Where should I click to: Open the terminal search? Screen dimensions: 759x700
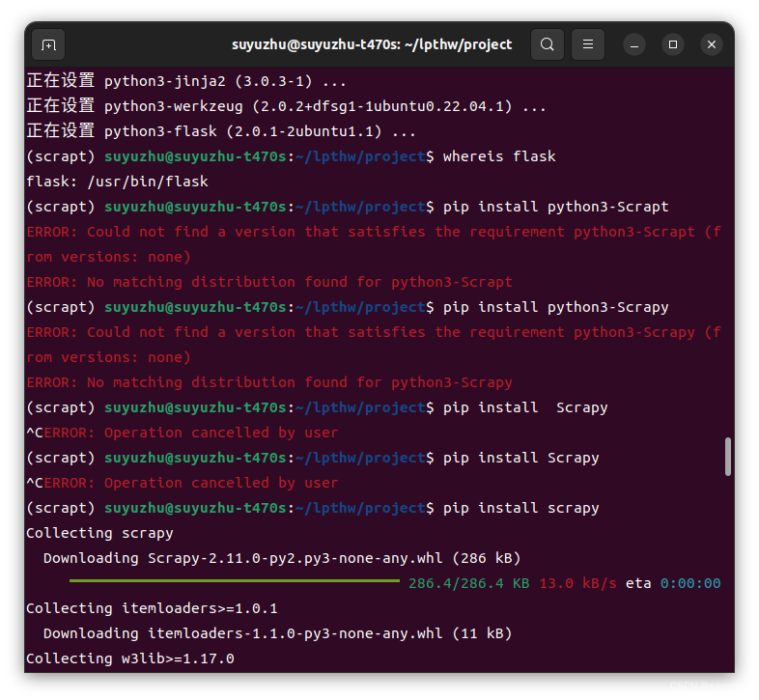547,44
